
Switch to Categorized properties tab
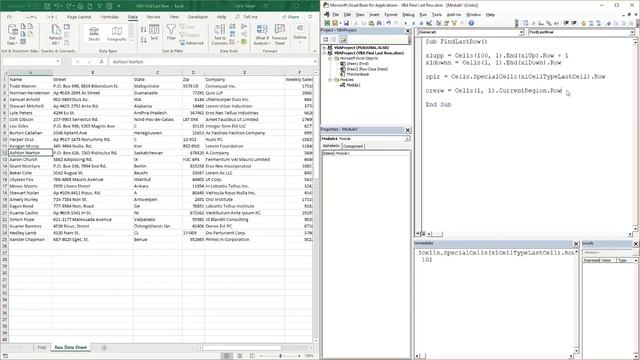(x=353, y=146)
